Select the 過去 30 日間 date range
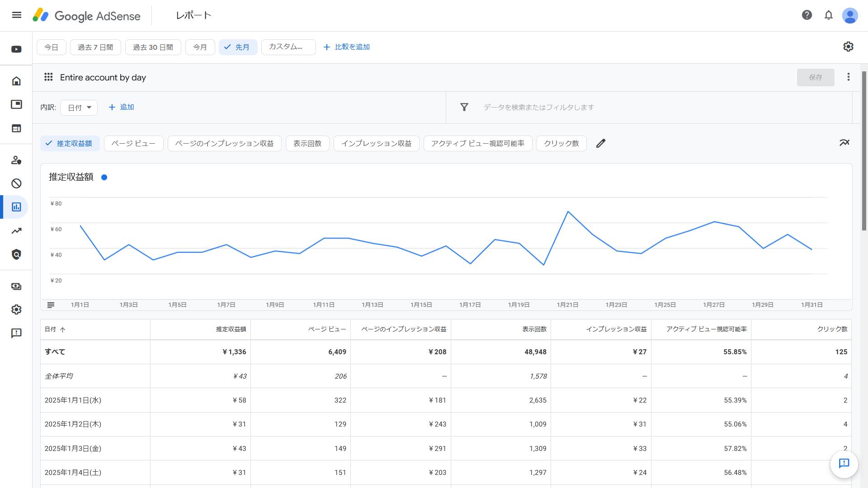Viewport: 868px width, 488px height. point(153,47)
